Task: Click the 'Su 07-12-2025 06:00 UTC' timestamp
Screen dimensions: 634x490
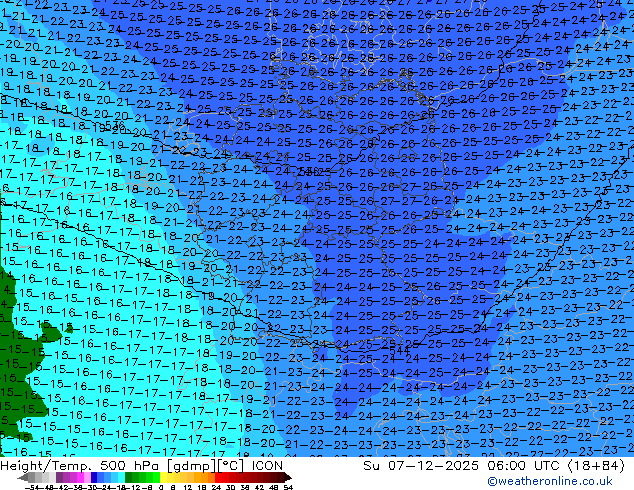Action: click(463, 466)
